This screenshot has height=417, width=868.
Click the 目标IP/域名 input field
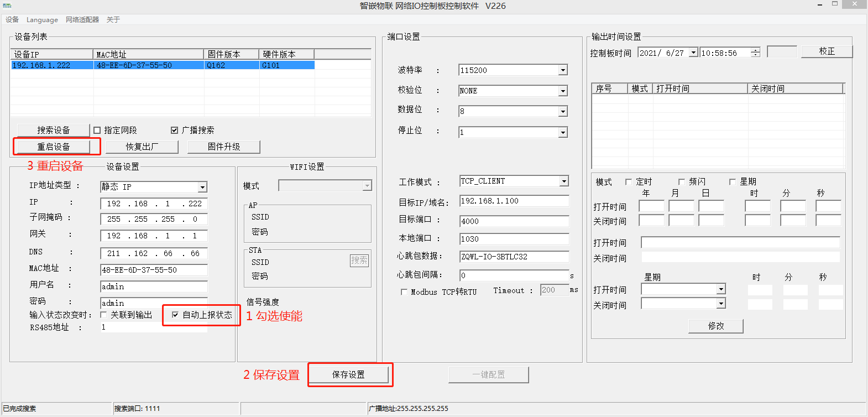pyautogui.click(x=514, y=201)
